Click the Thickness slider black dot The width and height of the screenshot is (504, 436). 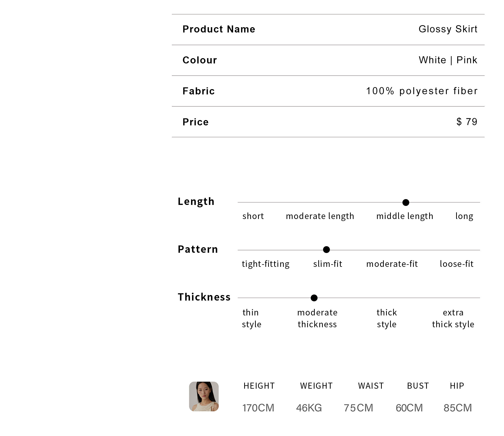(x=314, y=298)
